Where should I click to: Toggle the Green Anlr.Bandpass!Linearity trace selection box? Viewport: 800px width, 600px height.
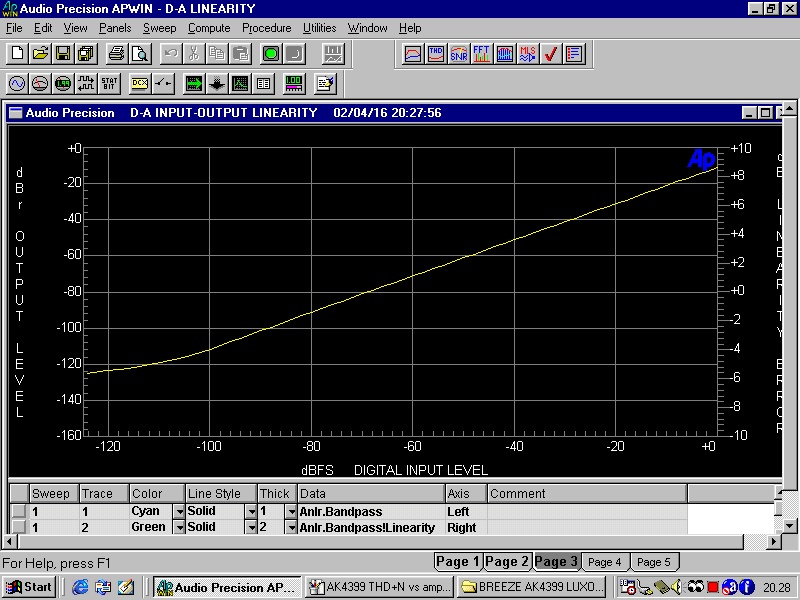tap(19, 527)
